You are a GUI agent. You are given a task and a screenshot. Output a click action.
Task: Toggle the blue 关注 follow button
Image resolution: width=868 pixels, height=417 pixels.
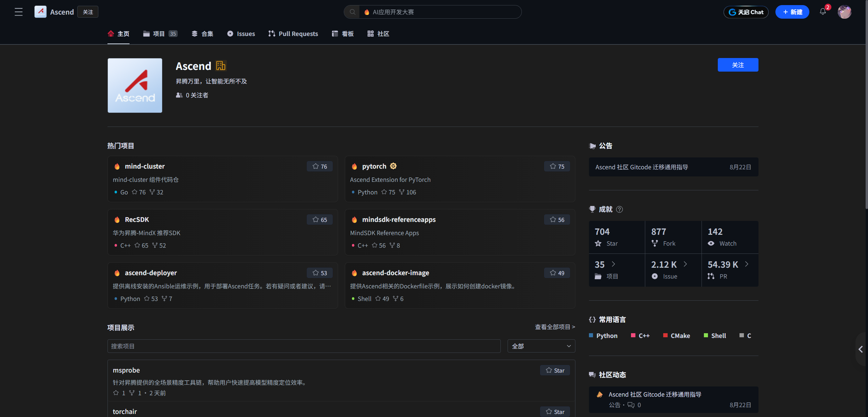tap(738, 65)
